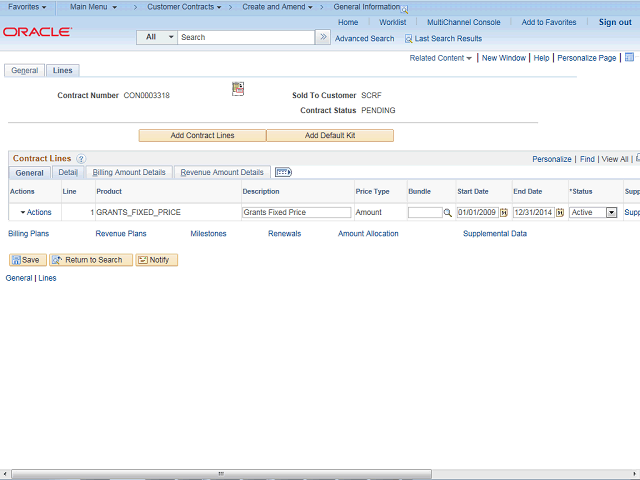Click the Oracle logo
The width and height of the screenshot is (640, 480).
point(38,32)
